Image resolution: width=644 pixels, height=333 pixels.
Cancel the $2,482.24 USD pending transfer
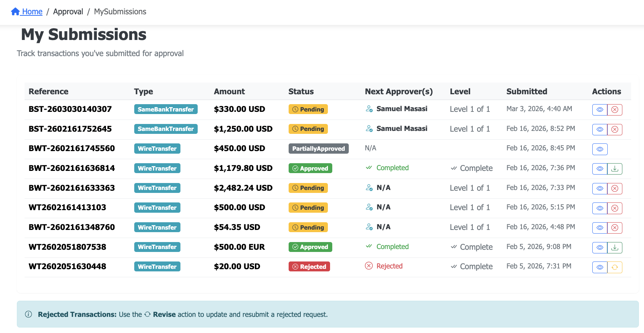[x=615, y=189]
